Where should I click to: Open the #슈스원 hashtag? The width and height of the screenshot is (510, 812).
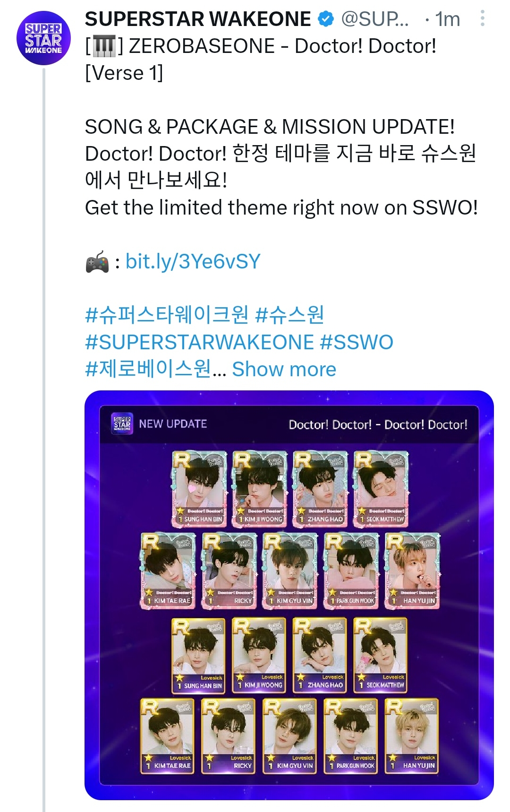click(x=289, y=314)
